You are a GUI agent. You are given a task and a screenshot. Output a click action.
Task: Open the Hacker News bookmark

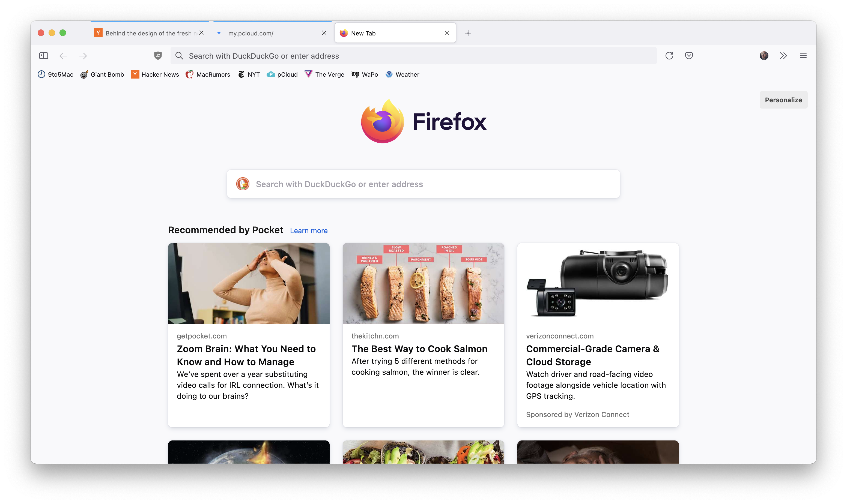pyautogui.click(x=155, y=74)
